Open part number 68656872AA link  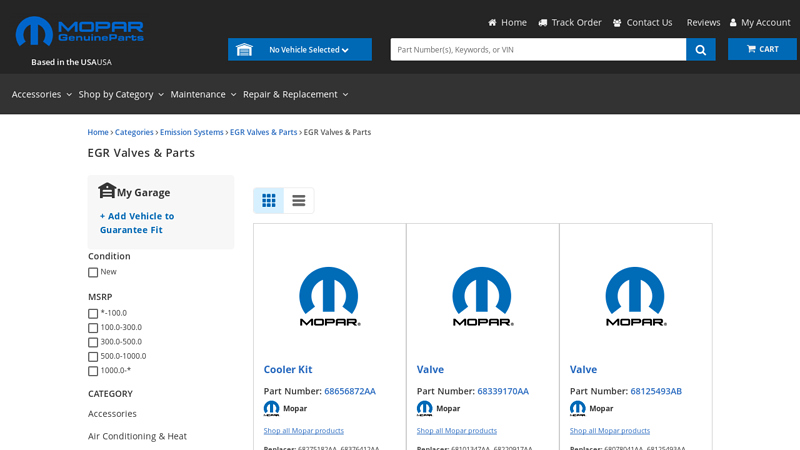349,391
